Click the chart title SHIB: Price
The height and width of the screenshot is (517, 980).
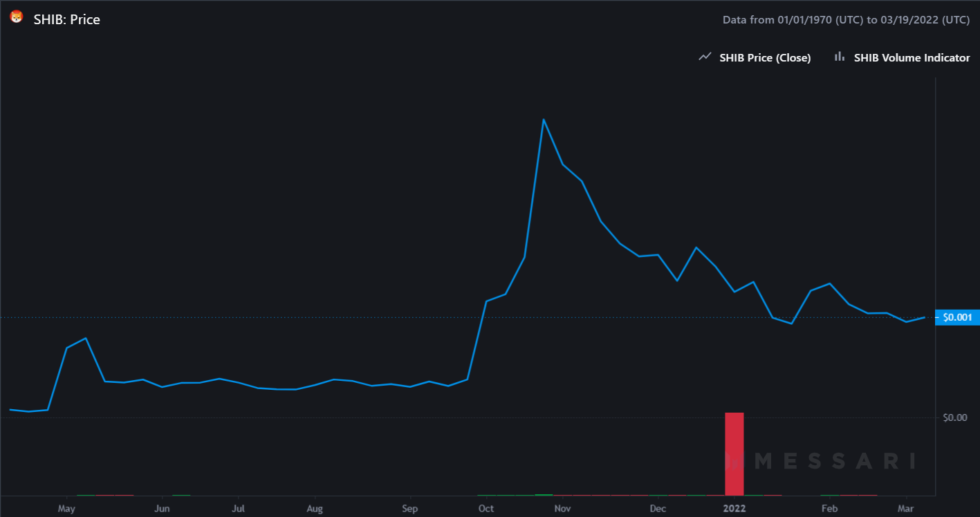66,19
